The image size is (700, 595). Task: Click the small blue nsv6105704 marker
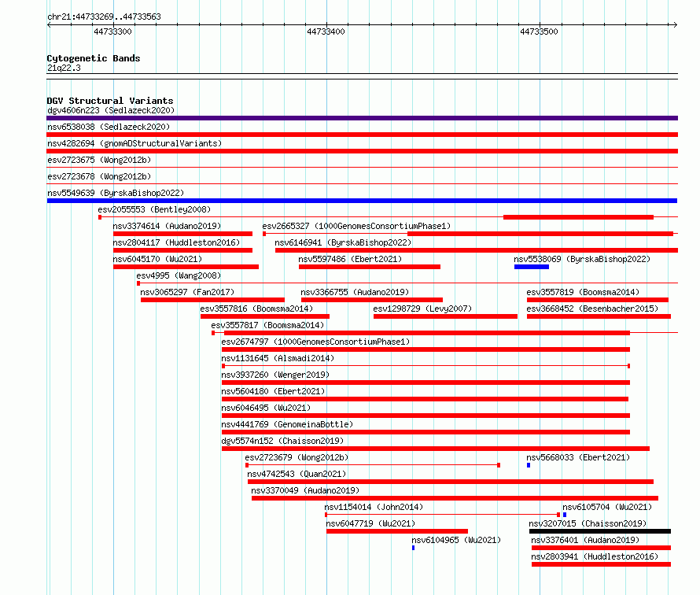[564, 515]
